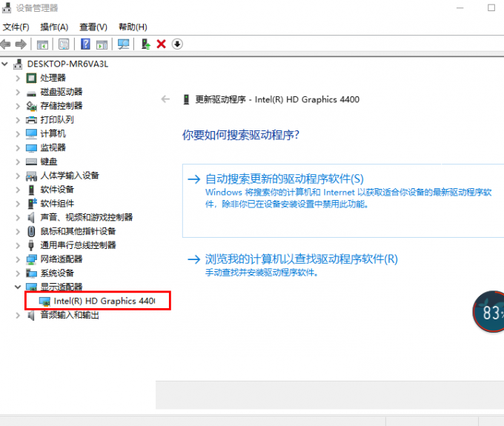Expand the 处理器 tree node
The height and width of the screenshot is (426, 504).
(18, 78)
